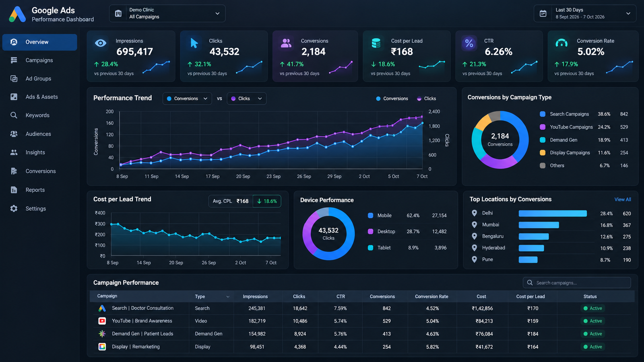
Task: Click Active status for Display Remarketing
Action: 593,347
